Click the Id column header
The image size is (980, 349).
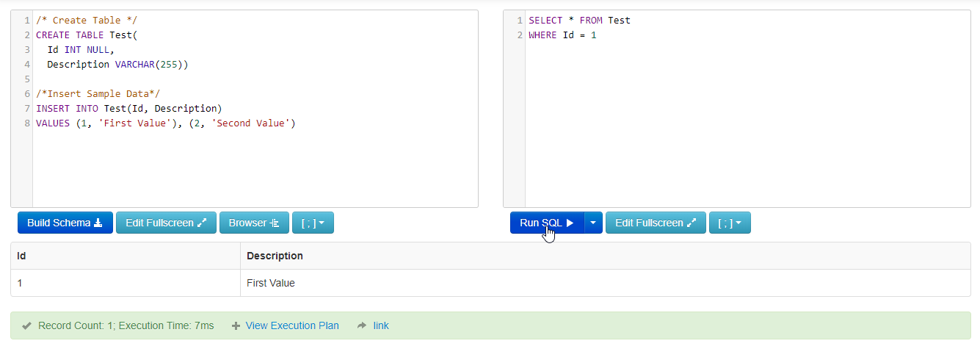[126, 256]
